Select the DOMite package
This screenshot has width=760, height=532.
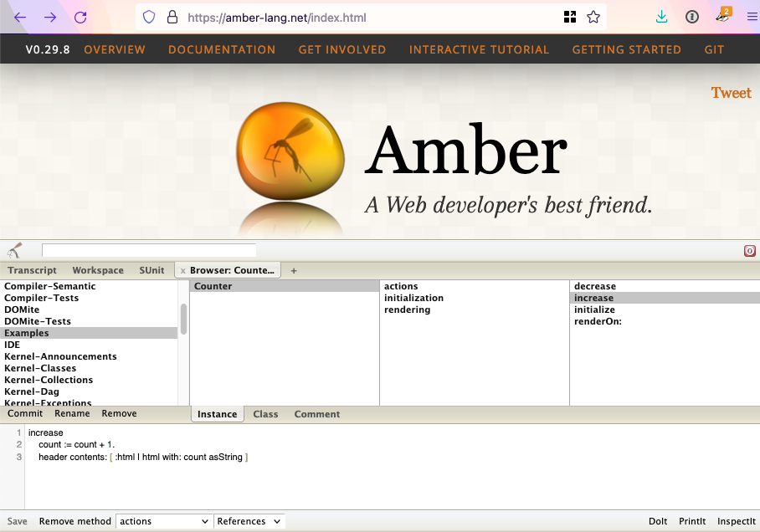(x=89, y=309)
